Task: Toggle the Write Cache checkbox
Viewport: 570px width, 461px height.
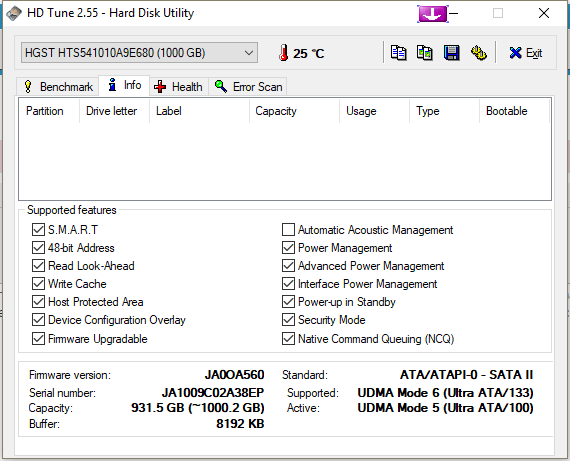Action: pos(38,284)
